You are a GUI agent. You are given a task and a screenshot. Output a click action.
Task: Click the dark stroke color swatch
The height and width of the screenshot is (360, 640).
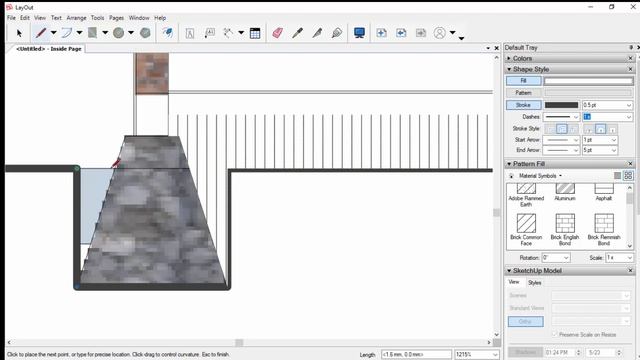562,105
